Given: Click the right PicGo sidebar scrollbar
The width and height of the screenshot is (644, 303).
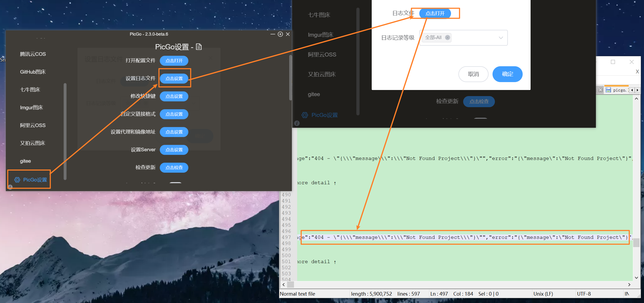Looking at the screenshot, I should [358, 61].
